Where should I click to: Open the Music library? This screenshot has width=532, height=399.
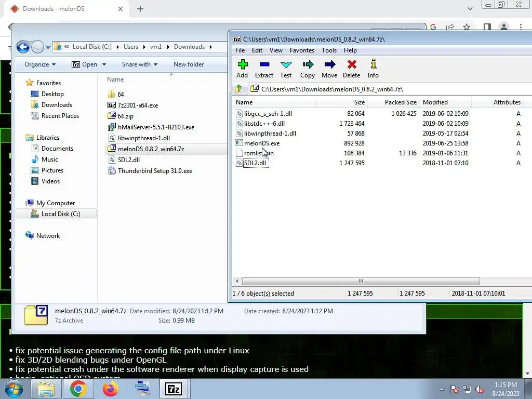tap(45, 159)
